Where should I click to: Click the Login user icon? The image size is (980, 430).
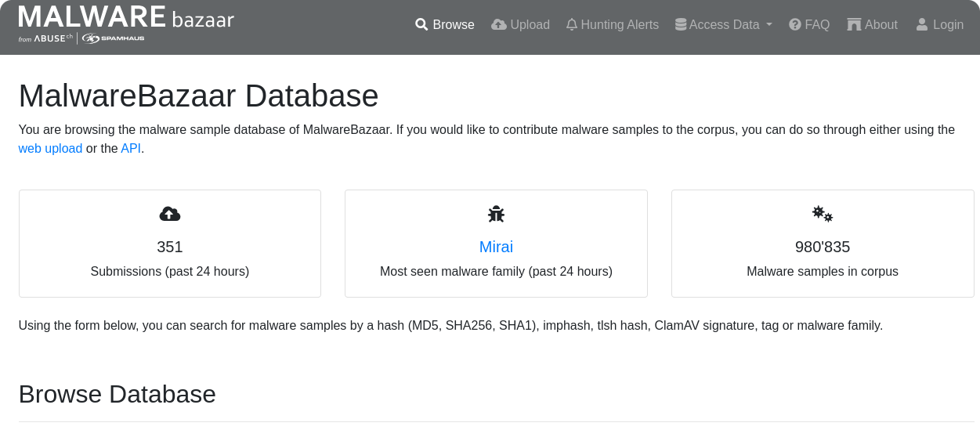click(922, 24)
